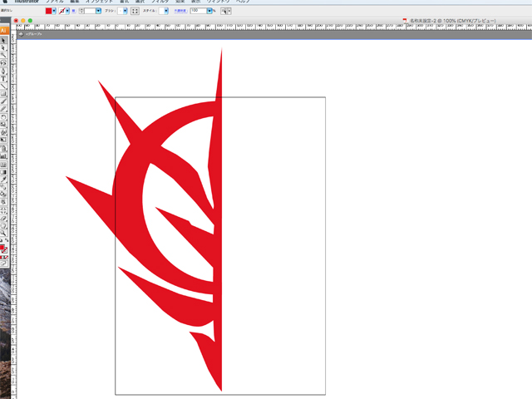
Task: Click the stroke weight input field
Action: click(90, 11)
